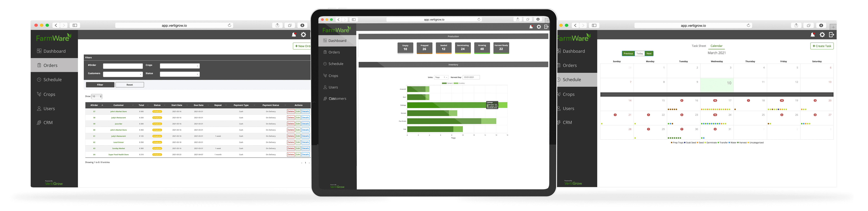The width and height of the screenshot is (868, 211).
Task: Open settings gear in the tablet Dashboard window
Action: point(539,27)
